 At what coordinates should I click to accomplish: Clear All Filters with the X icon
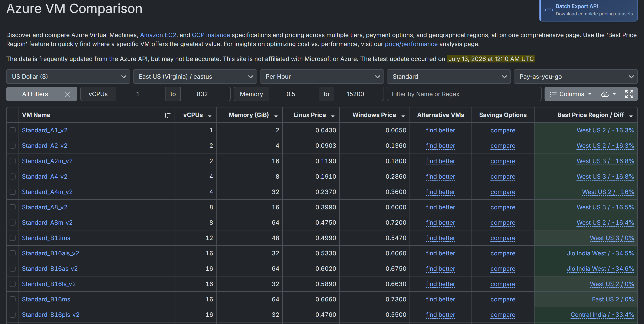click(68, 94)
